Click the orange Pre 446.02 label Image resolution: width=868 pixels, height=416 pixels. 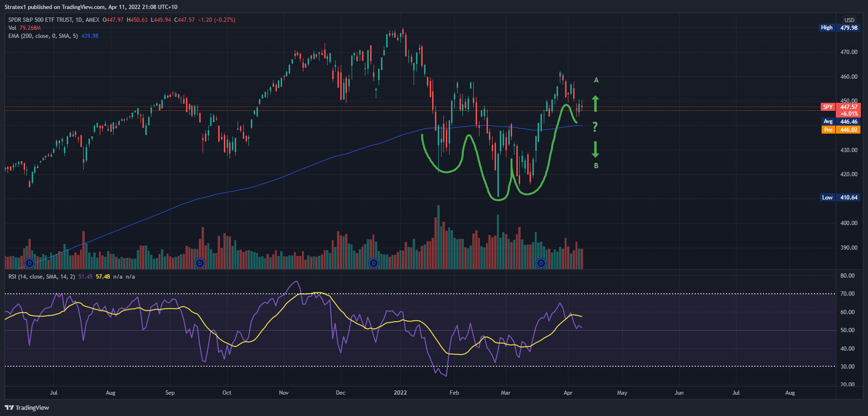click(841, 130)
